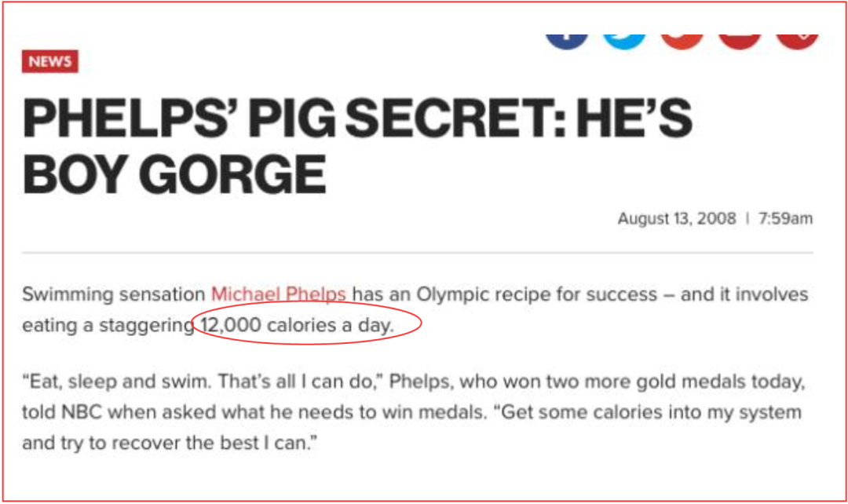Click the publication date August 13, 2008
848x504 pixels.
[676, 219]
